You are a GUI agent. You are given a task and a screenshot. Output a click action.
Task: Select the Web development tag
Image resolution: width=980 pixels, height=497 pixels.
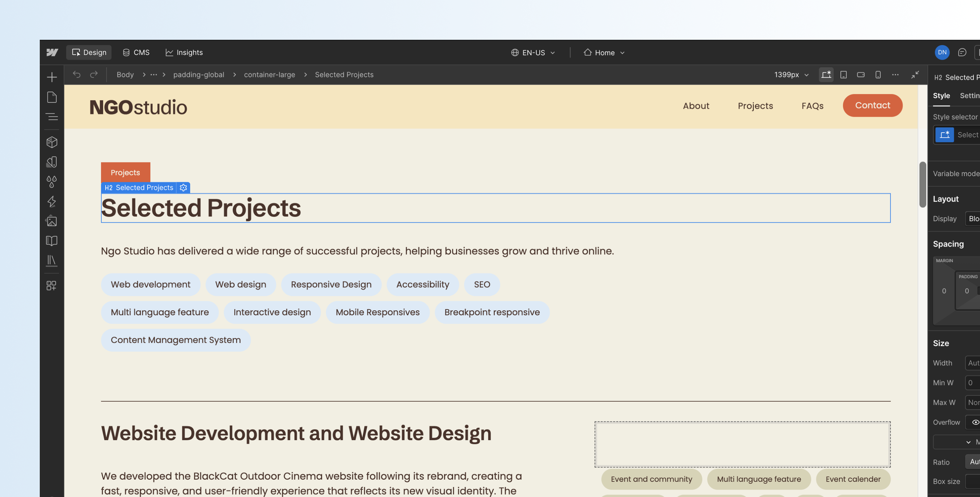click(x=151, y=285)
